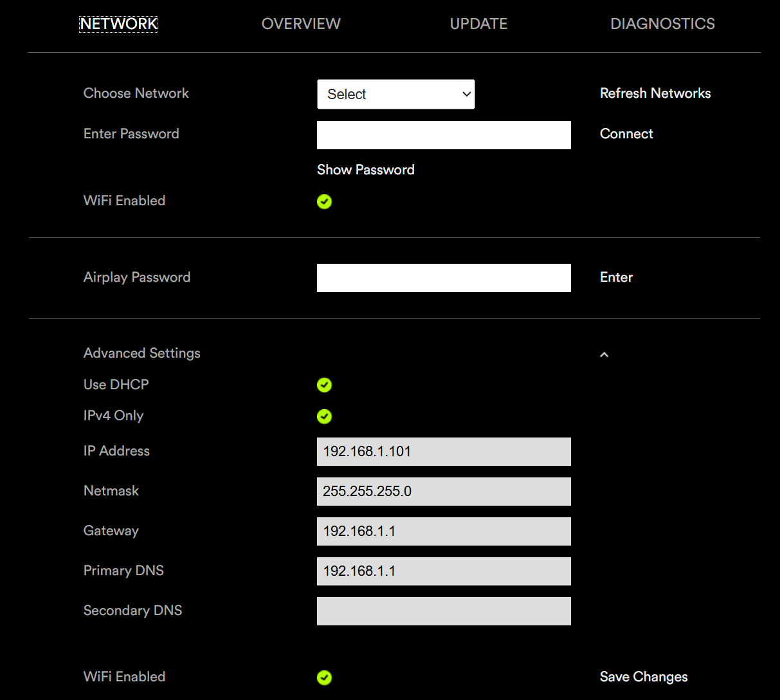This screenshot has height=700, width=780.
Task: Click Save Changes
Action: (x=644, y=677)
